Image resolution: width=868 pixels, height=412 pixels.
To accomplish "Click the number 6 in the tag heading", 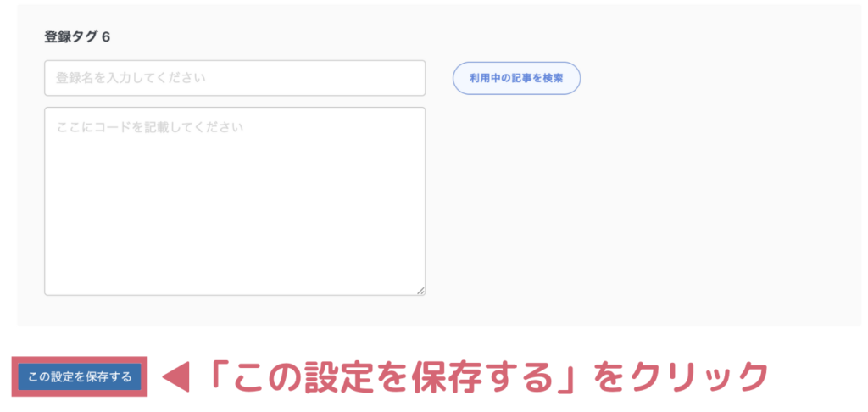I will (x=106, y=37).
